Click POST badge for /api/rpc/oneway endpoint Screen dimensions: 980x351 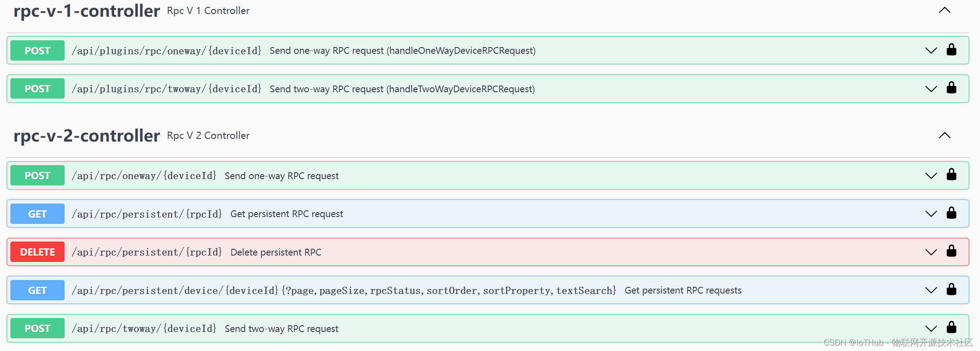click(x=38, y=175)
